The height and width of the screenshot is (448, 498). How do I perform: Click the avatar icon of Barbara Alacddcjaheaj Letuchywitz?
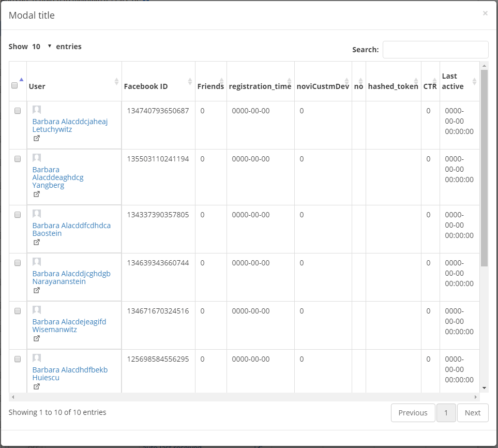point(36,109)
